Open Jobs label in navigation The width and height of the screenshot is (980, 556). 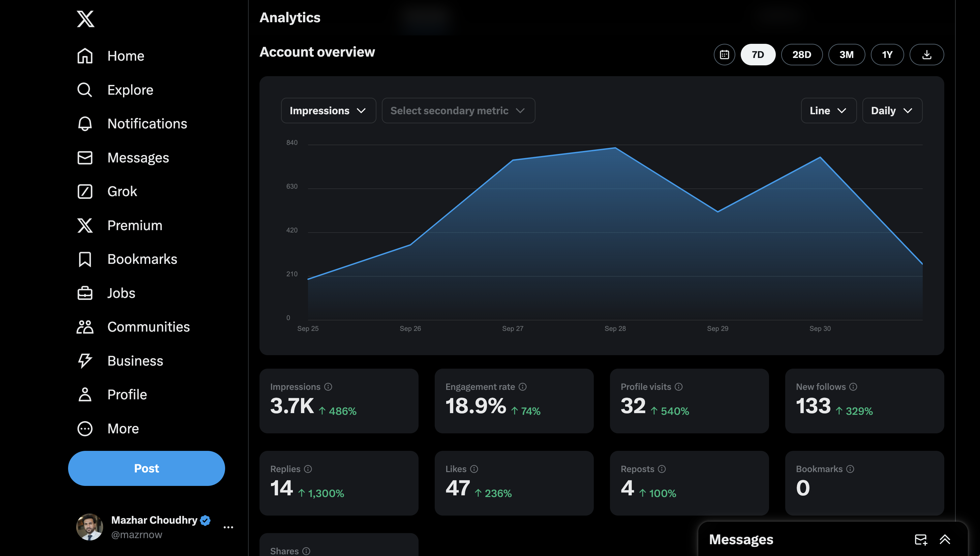tap(121, 293)
